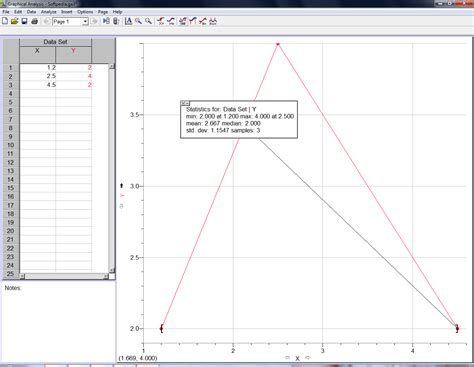Screen dimensions: 474x367
Task: Click the empty X cell in row 4
Action: (38, 94)
